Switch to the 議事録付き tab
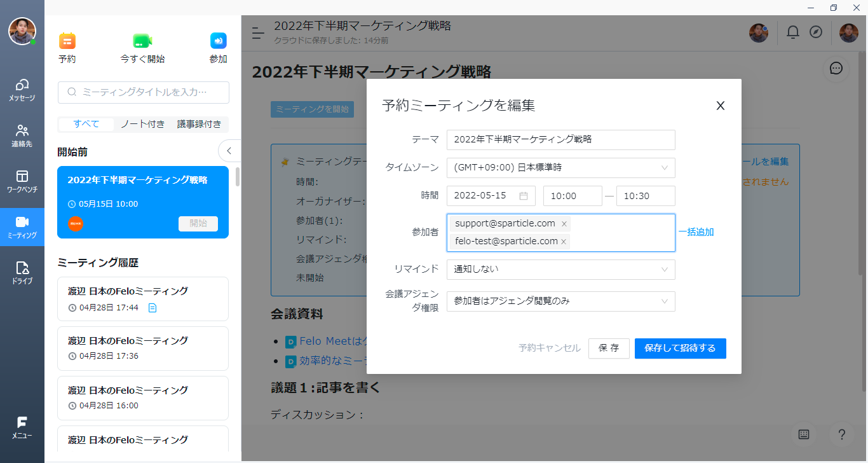Image resolution: width=868 pixels, height=463 pixels. [x=199, y=124]
